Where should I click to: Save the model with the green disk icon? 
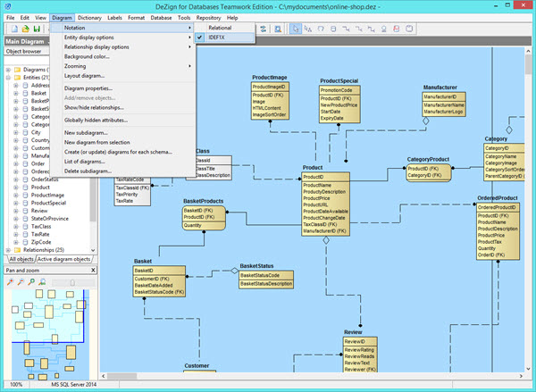point(37,29)
